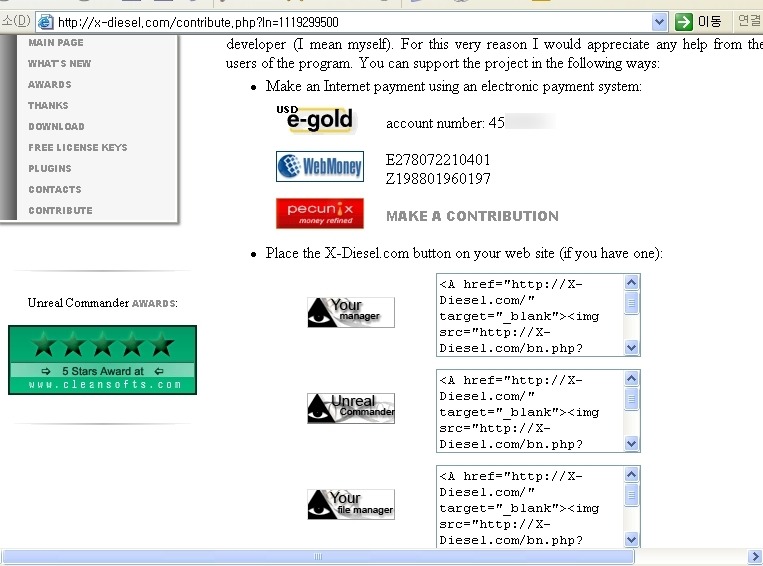Open the MAIN PAGE menu item
Screen dimensions: 763x566
[x=56, y=43]
